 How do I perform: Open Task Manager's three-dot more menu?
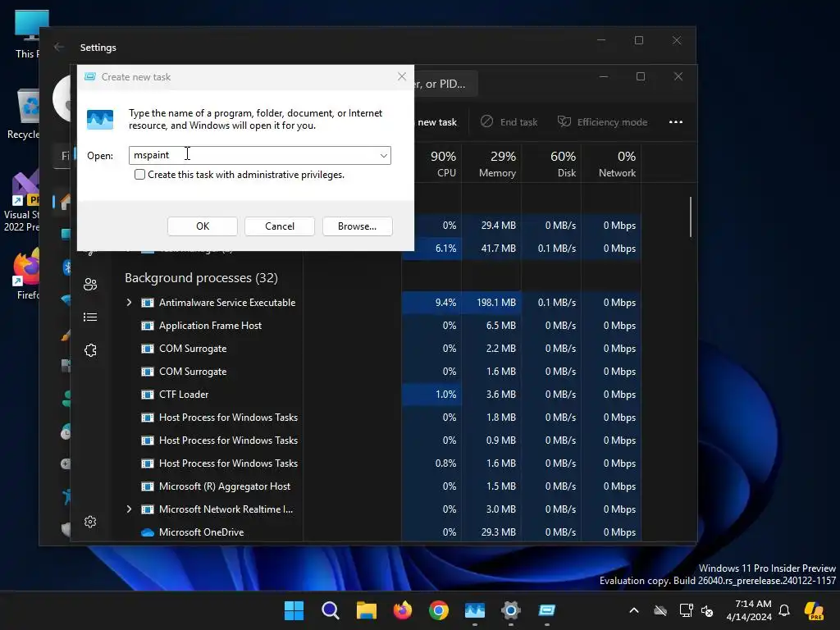click(x=676, y=122)
